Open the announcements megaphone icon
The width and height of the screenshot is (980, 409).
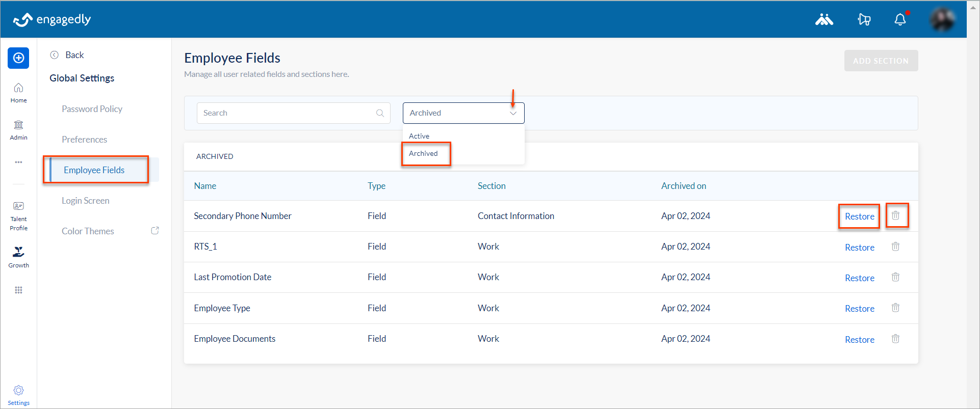pyautogui.click(x=864, y=19)
